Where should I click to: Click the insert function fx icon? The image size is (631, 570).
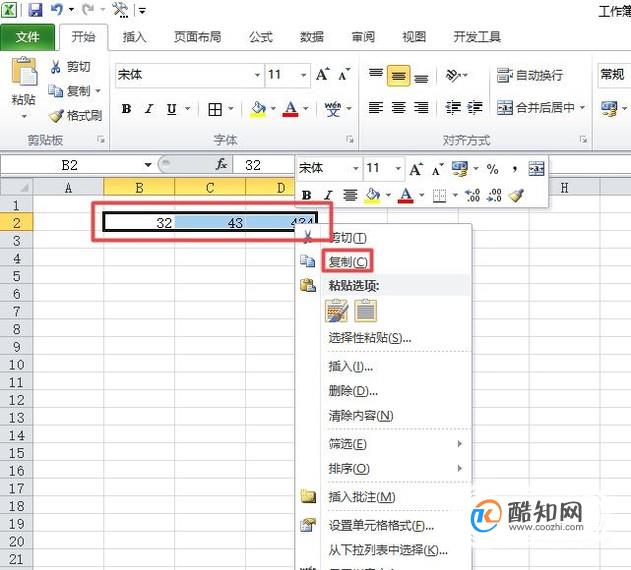pyautogui.click(x=222, y=164)
